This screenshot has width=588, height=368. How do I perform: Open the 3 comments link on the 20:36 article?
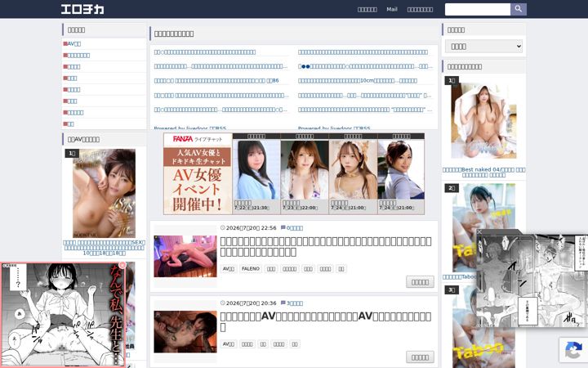pos(295,303)
